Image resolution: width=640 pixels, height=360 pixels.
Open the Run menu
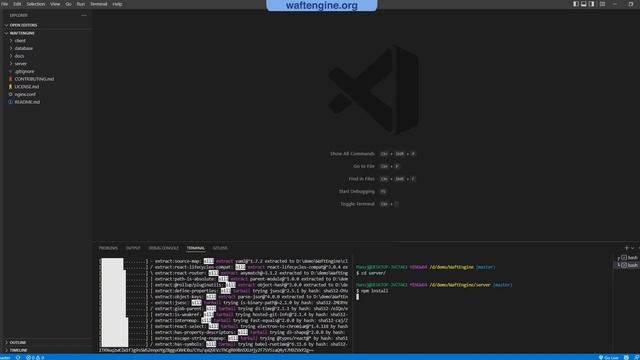pos(81,4)
